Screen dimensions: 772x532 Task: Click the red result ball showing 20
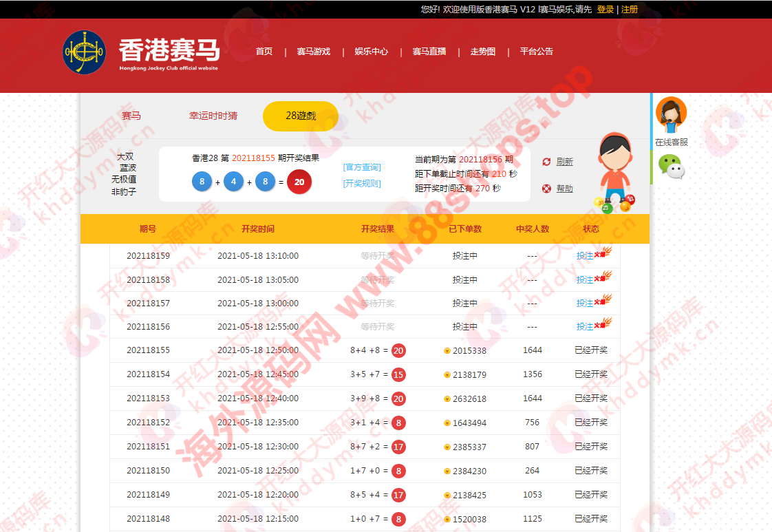point(299,182)
